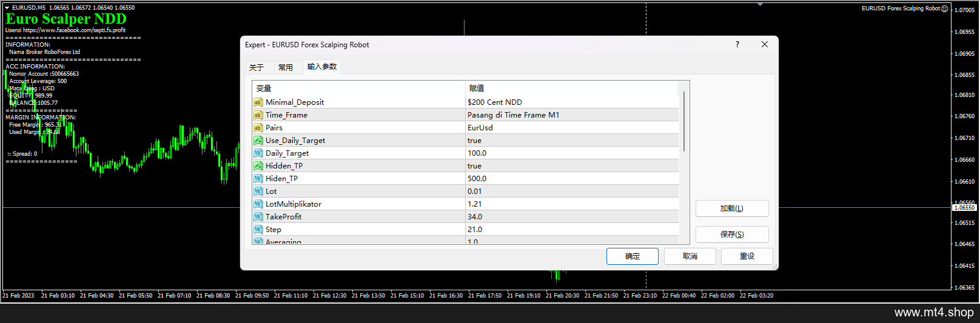The height and width of the screenshot is (323, 980).
Task: Click the Use_Daily_Target true value
Action: click(572, 141)
